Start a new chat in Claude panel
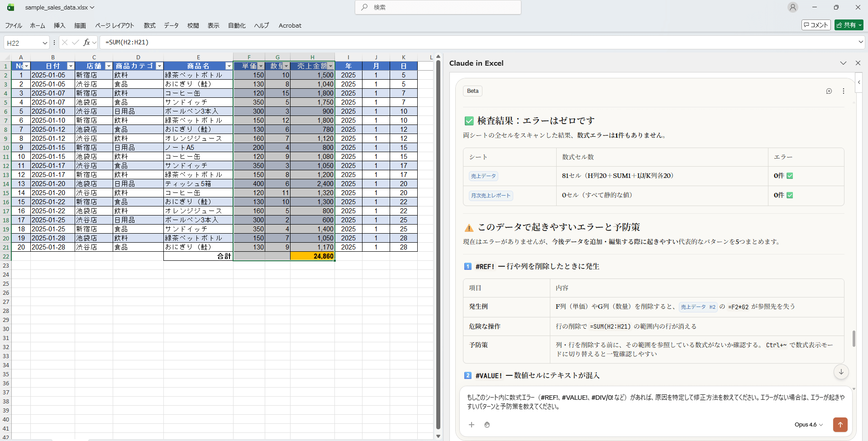The image size is (868, 441). [829, 91]
